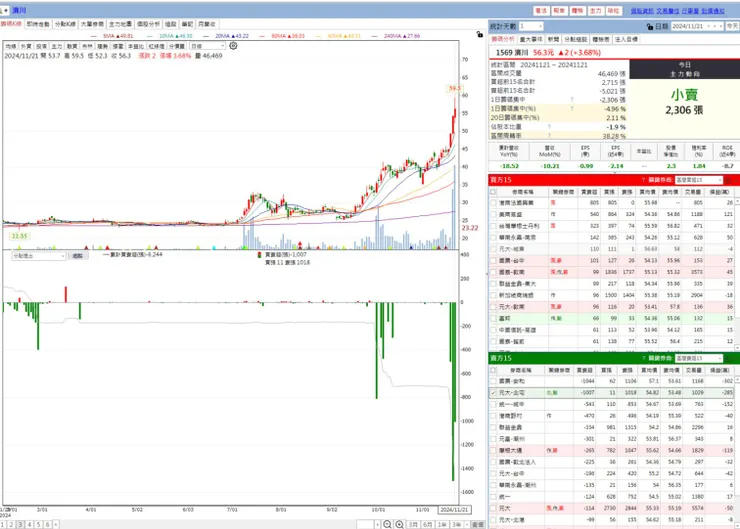
Task: Click the 今天 button
Action: tap(732, 26)
